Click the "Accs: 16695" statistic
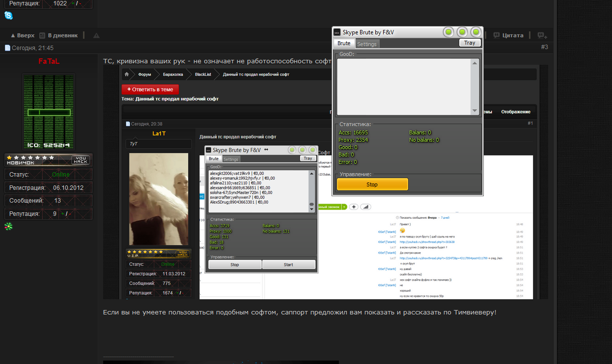The height and width of the screenshot is (364, 612). (353, 132)
